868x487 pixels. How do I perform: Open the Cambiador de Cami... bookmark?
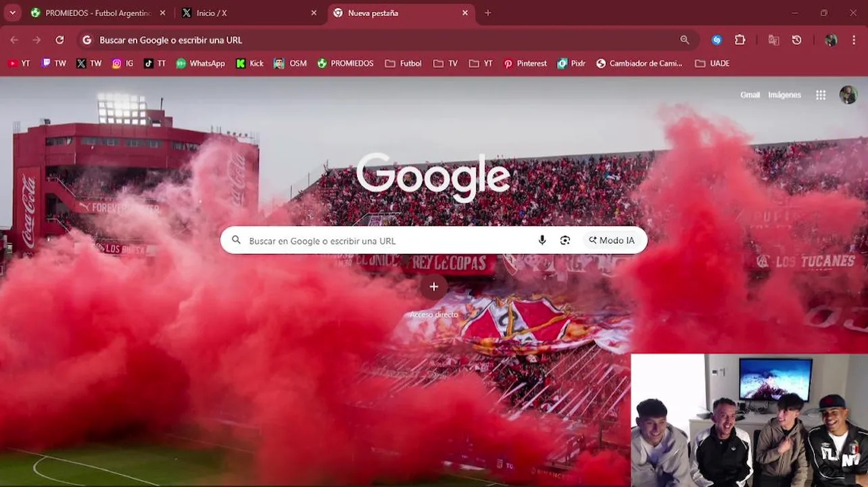(640, 64)
